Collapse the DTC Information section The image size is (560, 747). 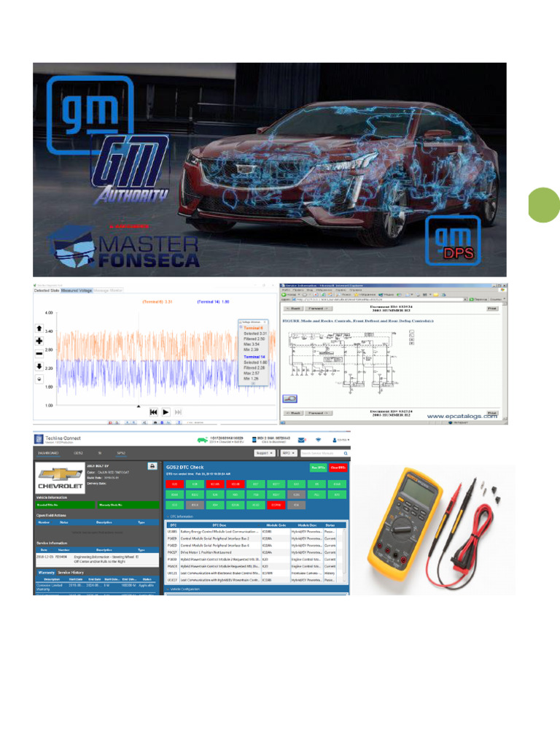tap(168, 516)
